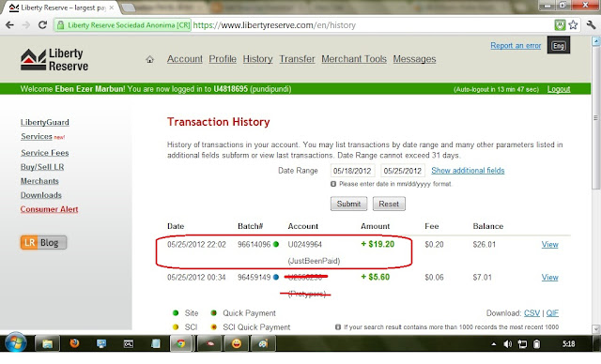Click the SSL certificate lock badge
This screenshot has height=364, width=601.
pos(123,25)
